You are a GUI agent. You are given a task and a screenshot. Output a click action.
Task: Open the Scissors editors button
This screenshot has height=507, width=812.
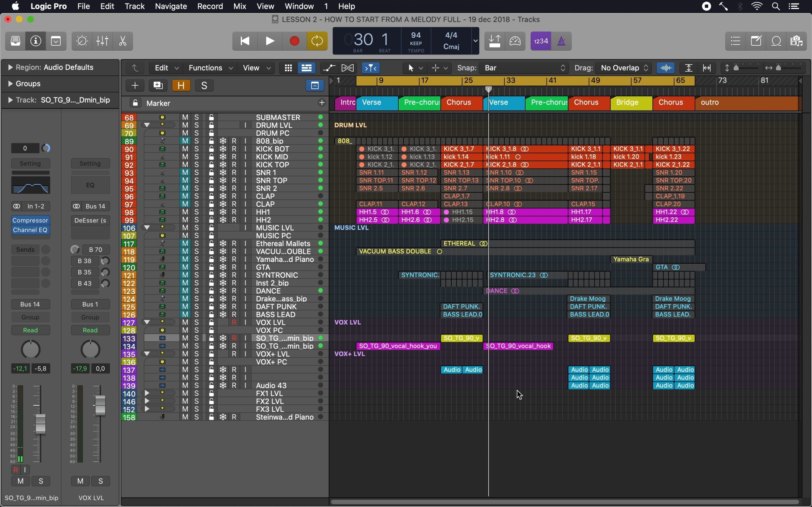point(123,41)
